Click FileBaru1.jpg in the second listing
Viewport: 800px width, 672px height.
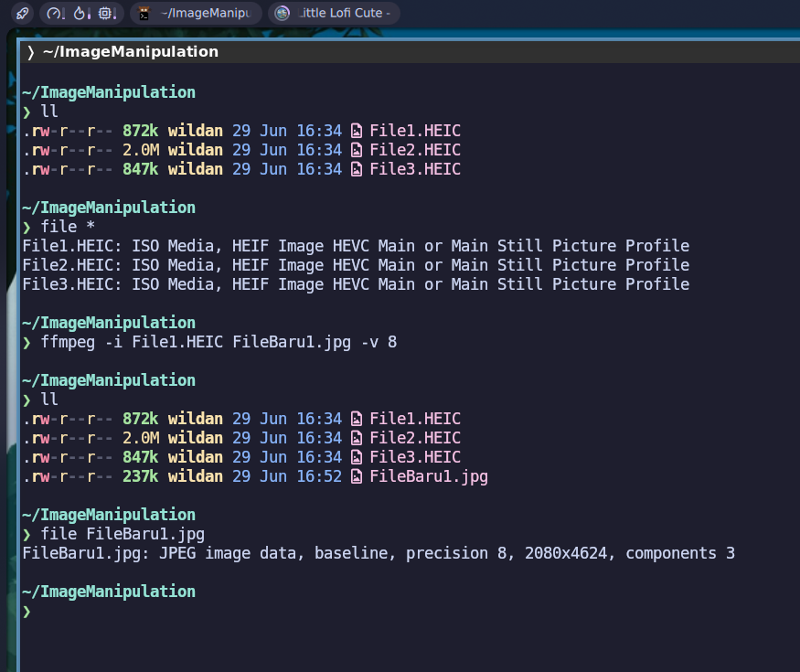click(x=429, y=476)
